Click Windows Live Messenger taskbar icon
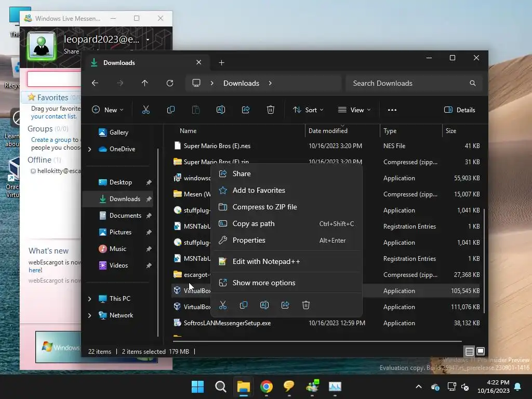 pos(312,387)
